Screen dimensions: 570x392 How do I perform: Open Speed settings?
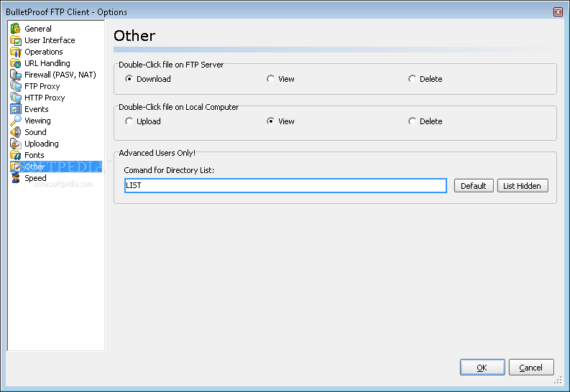coord(35,178)
